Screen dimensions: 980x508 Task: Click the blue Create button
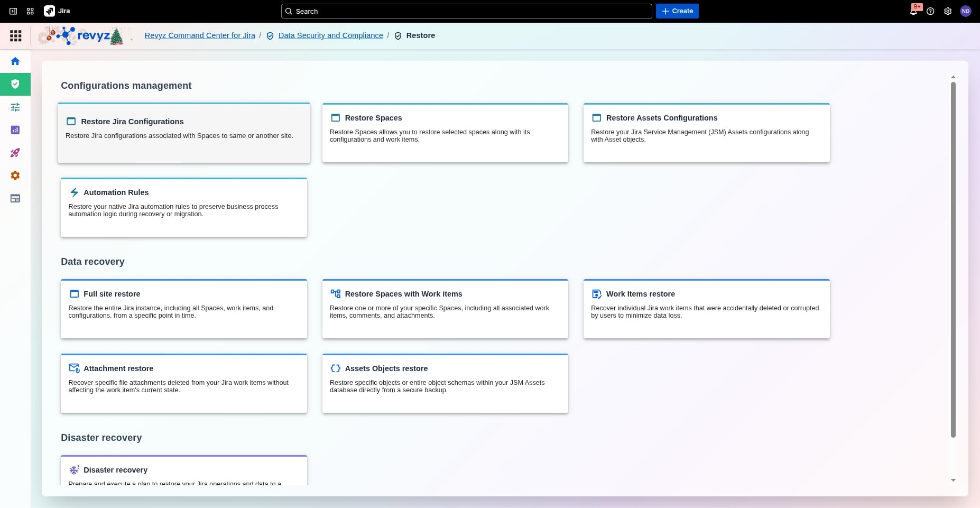(x=677, y=11)
